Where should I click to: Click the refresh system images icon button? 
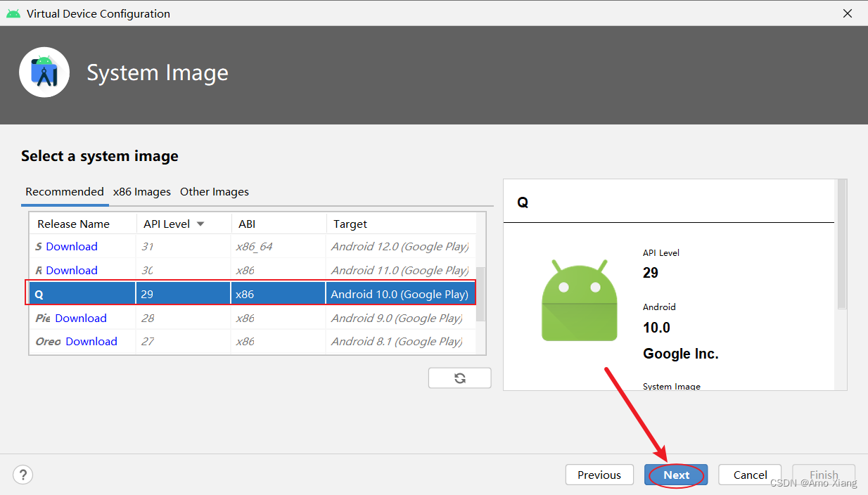click(459, 378)
